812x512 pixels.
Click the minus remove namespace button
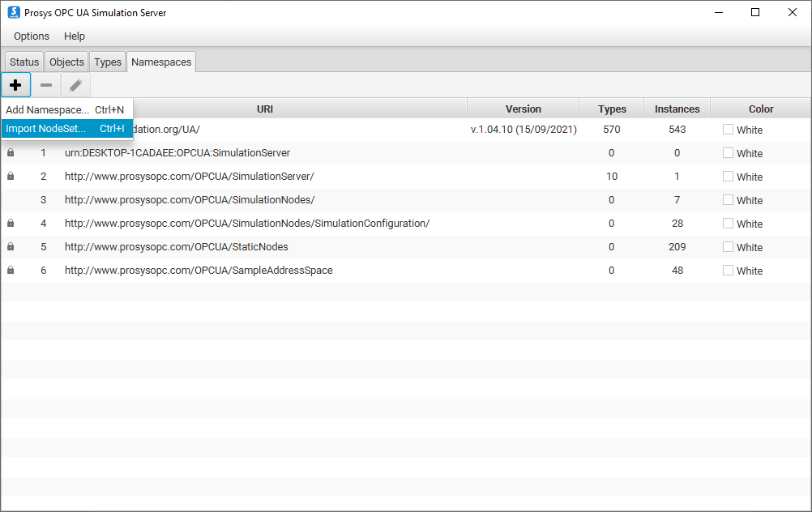(46, 85)
